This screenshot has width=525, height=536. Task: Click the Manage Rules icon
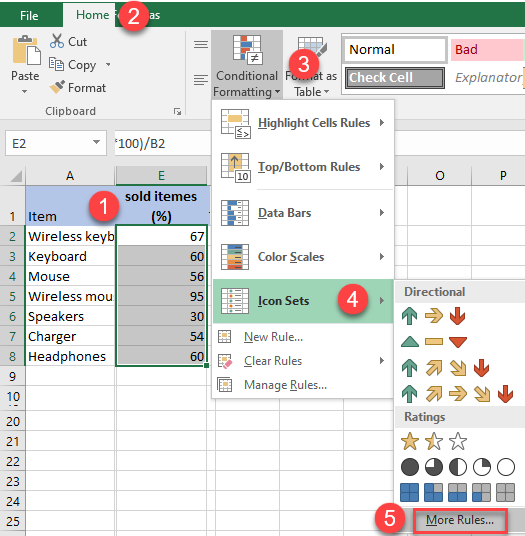(225, 385)
